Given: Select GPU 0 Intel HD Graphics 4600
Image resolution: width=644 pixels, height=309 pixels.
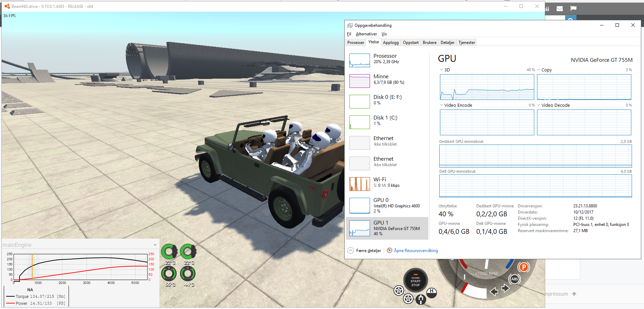Looking at the screenshot, I should point(387,205).
